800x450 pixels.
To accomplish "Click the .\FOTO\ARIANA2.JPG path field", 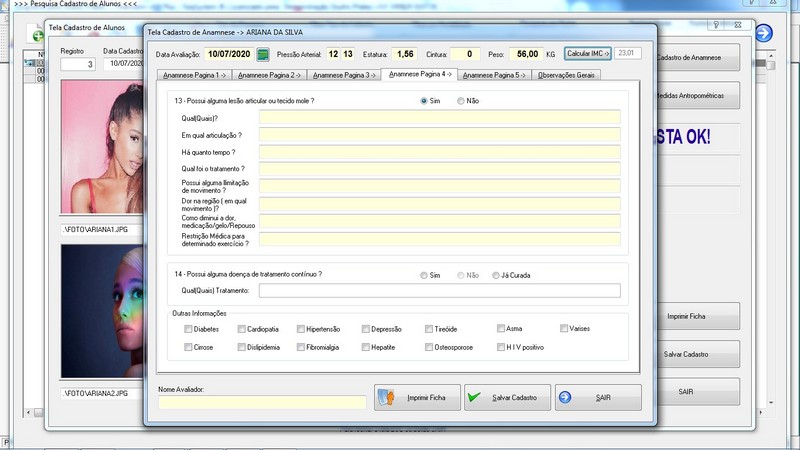I will pyautogui.click(x=102, y=393).
